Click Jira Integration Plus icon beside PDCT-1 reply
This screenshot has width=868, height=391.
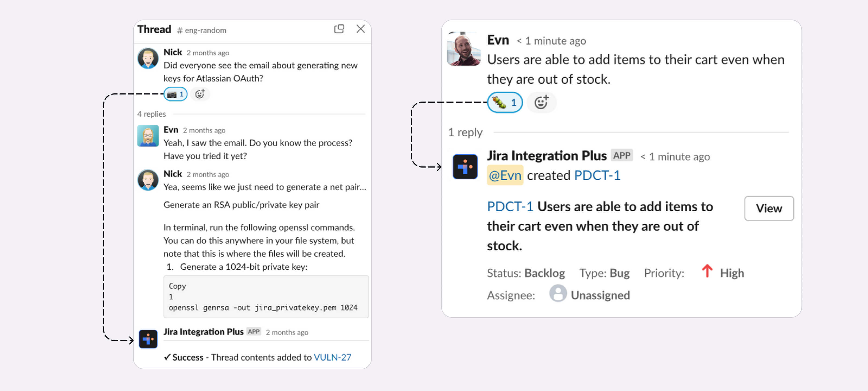coord(465,167)
